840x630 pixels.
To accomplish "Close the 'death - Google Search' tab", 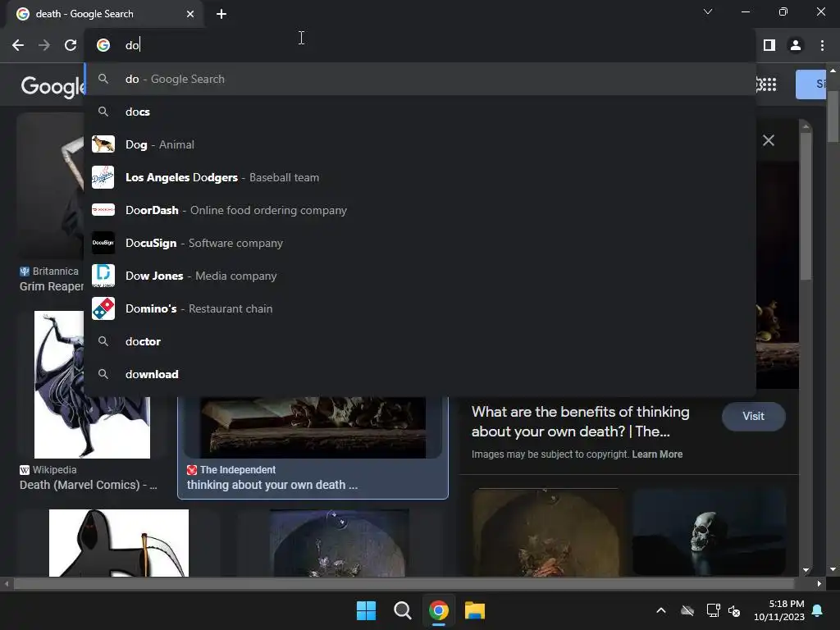I will [x=190, y=14].
